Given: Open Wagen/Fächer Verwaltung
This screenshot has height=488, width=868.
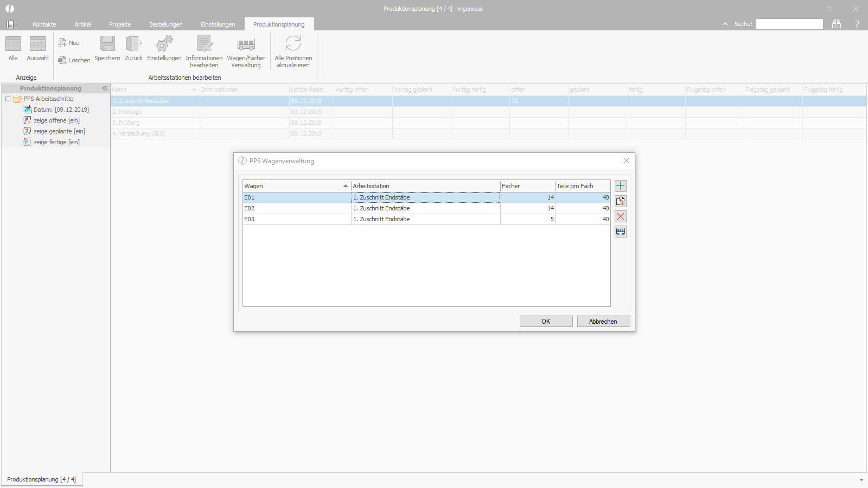Looking at the screenshot, I should click(x=246, y=52).
